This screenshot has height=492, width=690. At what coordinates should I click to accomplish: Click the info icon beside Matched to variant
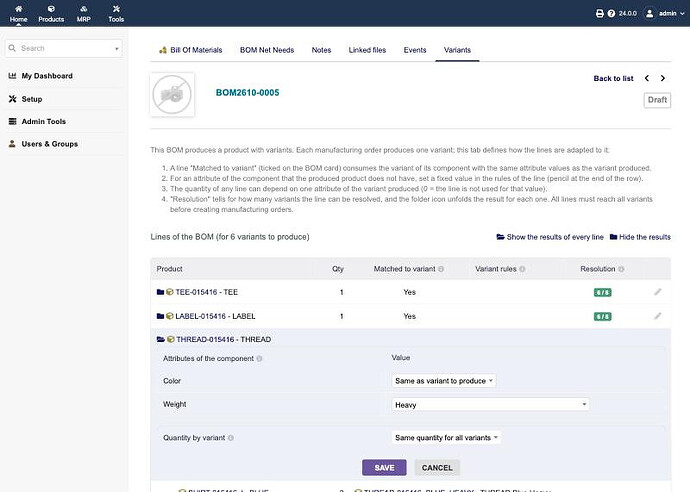[x=441, y=269]
